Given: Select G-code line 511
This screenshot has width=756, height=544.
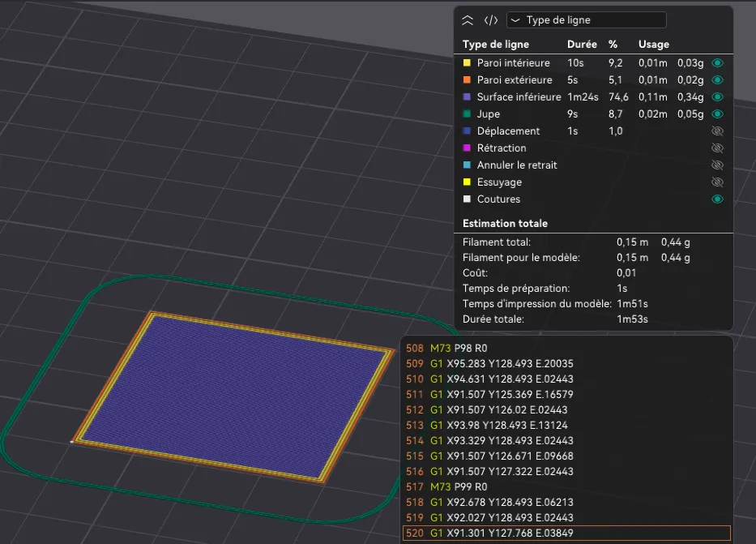Looking at the screenshot, I should pyautogui.click(x=566, y=395).
